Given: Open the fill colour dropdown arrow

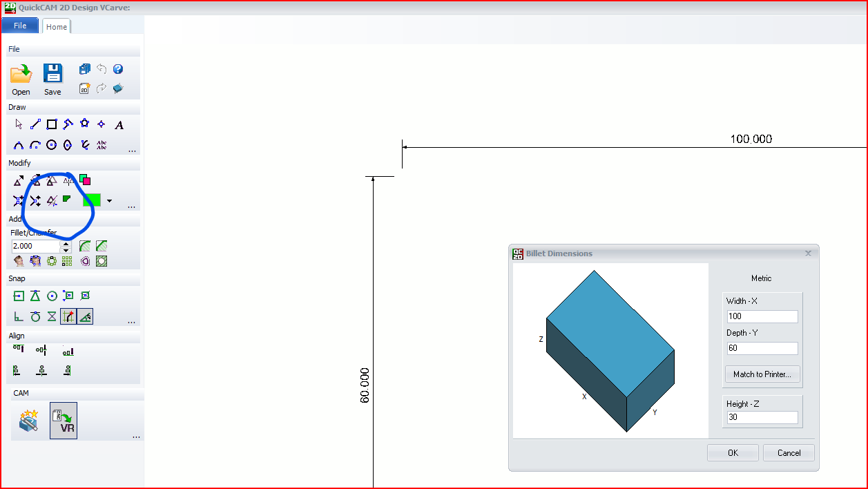Looking at the screenshot, I should (x=109, y=201).
